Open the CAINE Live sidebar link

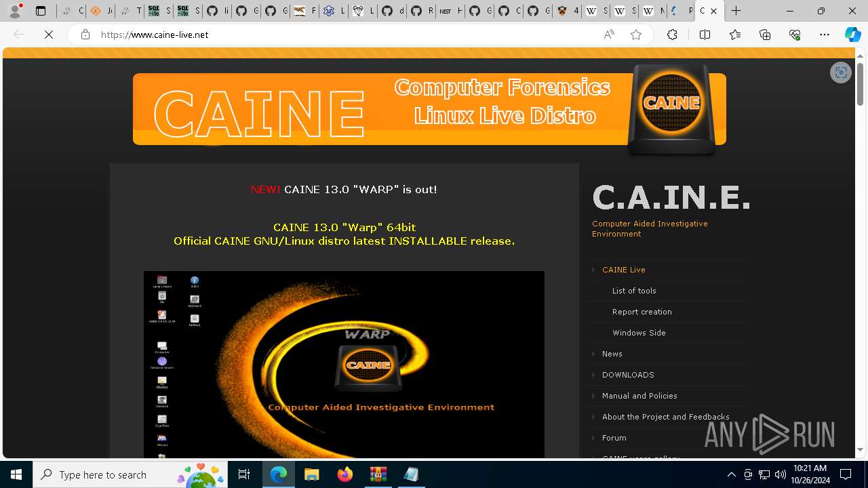[623, 270]
